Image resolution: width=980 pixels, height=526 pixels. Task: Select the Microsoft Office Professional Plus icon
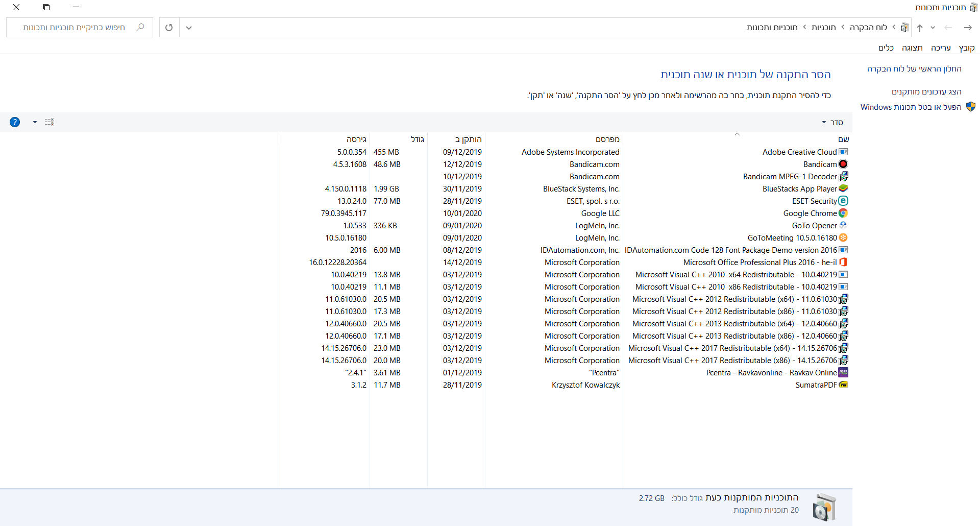(x=843, y=262)
